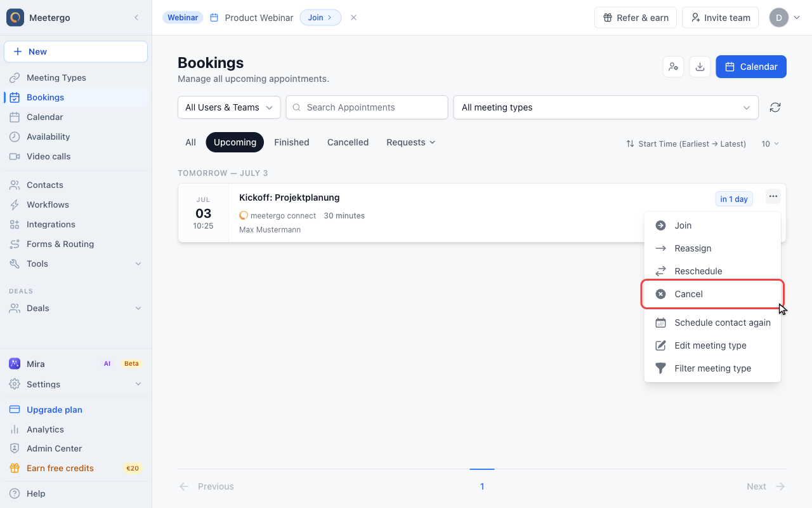Open the user settings icon beside download
This screenshot has width=812, height=508.
point(673,67)
